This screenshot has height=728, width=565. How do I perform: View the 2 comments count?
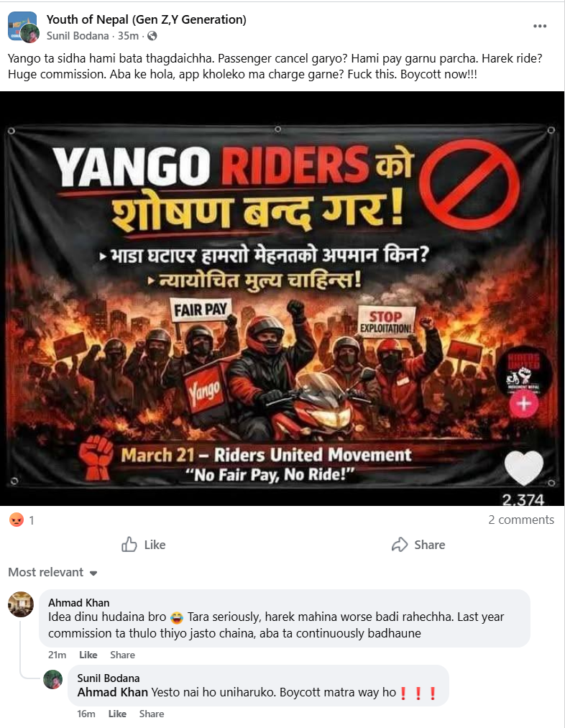click(x=521, y=520)
